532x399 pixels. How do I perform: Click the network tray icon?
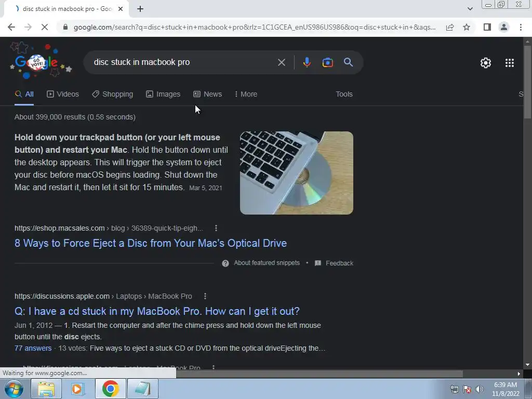tap(454, 389)
